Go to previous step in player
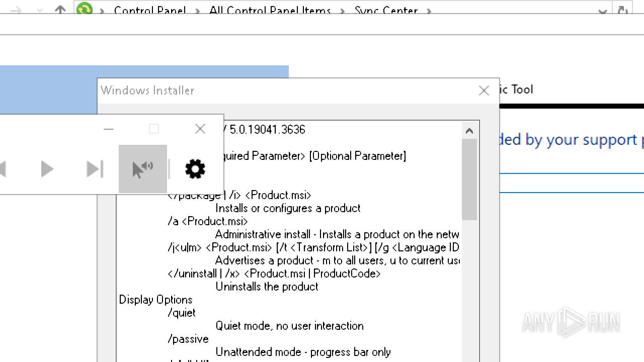 click(x=3, y=169)
